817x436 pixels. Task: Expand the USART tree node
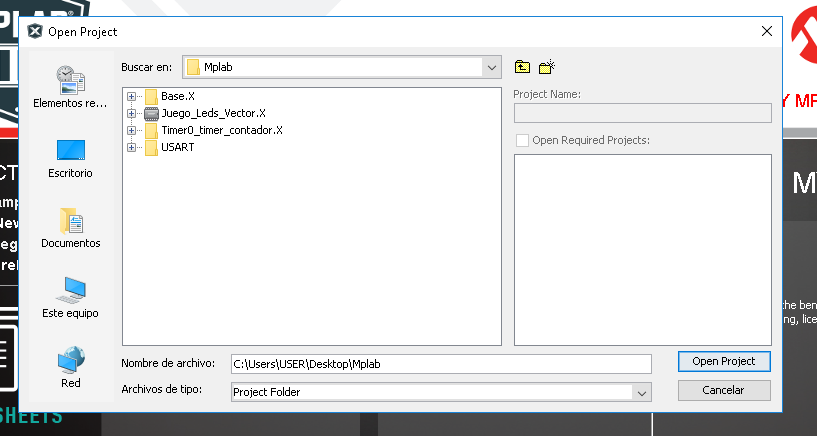coord(131,147)
